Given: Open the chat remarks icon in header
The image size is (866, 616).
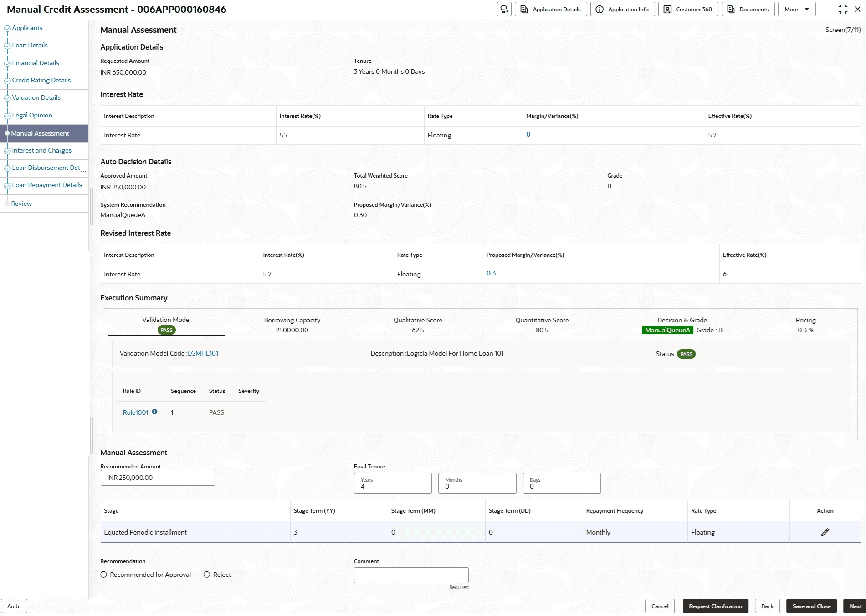Looking at the screenshot, I should coord(504,10).
